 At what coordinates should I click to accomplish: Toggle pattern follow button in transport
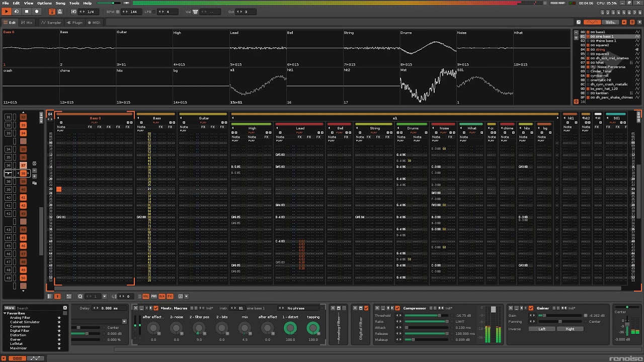coord(52,11)
